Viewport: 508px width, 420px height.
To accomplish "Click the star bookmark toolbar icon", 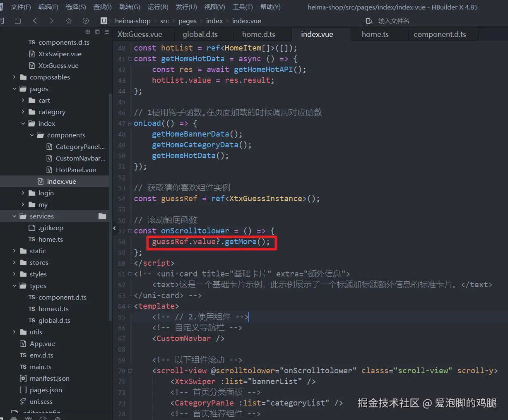I will point(69,21).
